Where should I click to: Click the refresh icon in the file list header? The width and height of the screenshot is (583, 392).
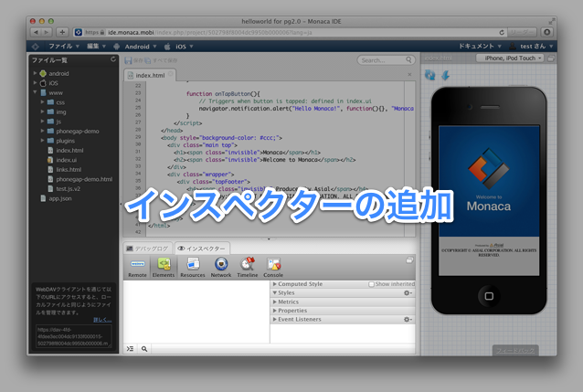click(x=112, y=60)
